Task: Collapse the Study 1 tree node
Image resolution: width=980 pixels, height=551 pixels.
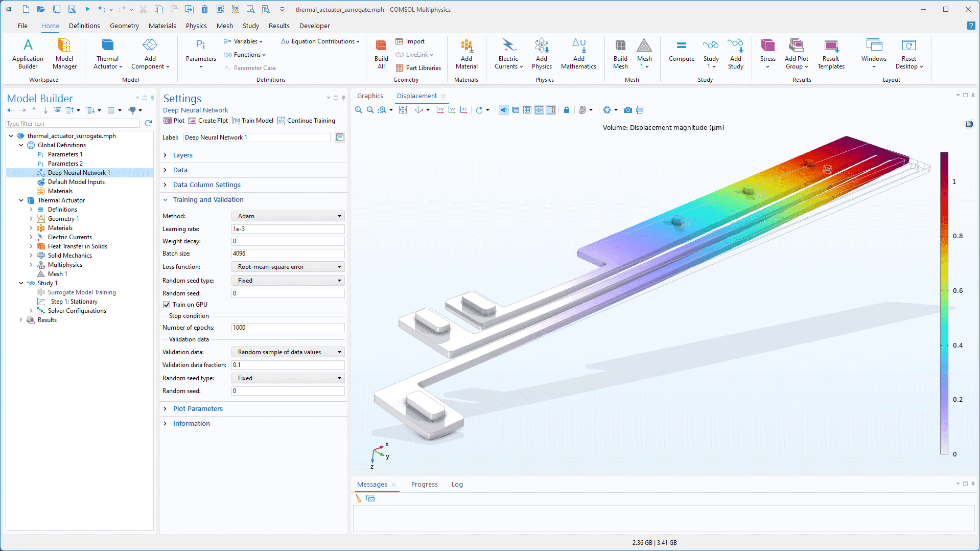Action: click(21, 283)
